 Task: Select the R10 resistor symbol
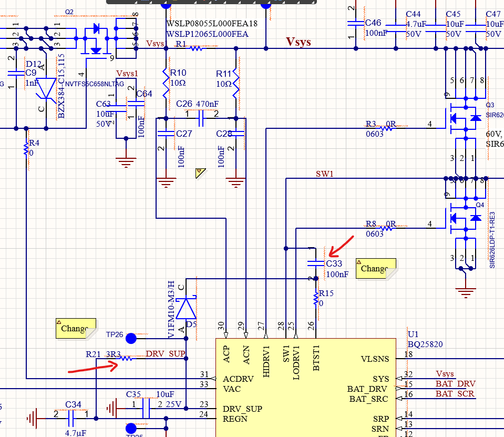tap(166, 83)
